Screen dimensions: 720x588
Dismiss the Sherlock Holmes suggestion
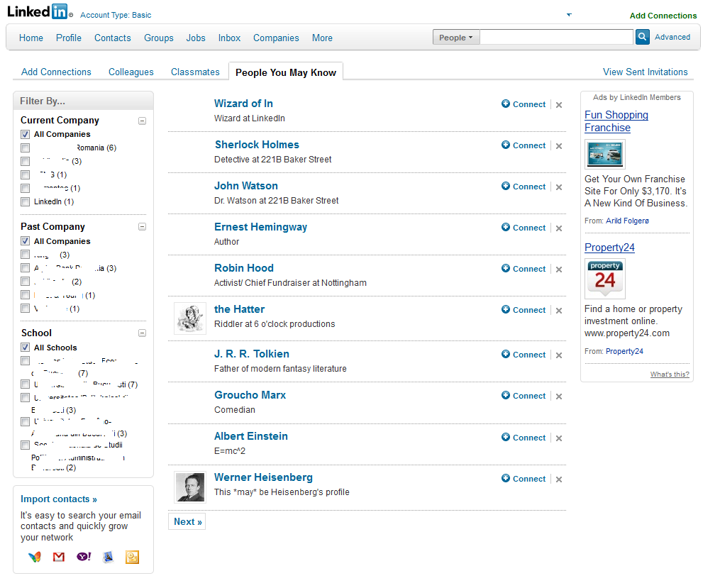559,146
